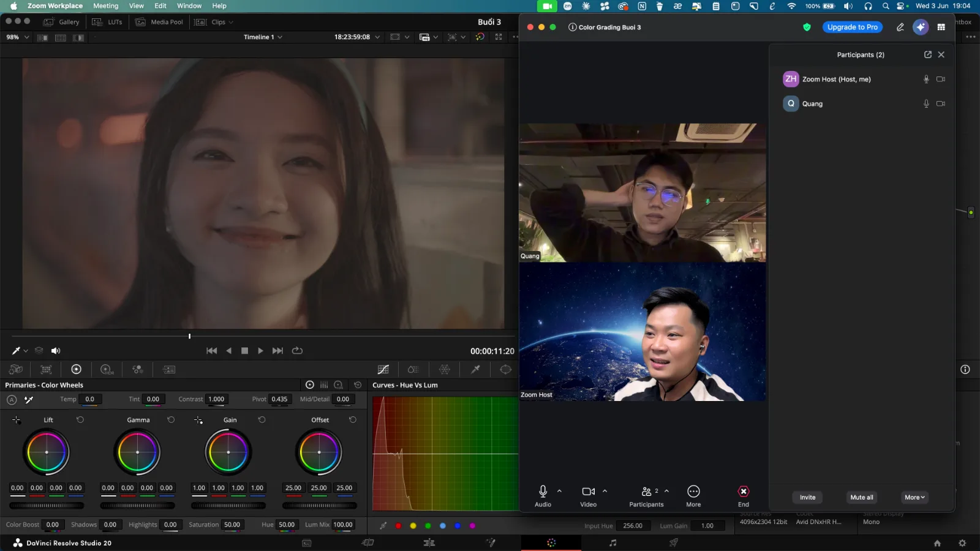Image resolution: width=980 pixels, height=551 pixels.
Task: Open the Meeting menu in menu bar
Action: pyautogui.click(x=106, y=6)
